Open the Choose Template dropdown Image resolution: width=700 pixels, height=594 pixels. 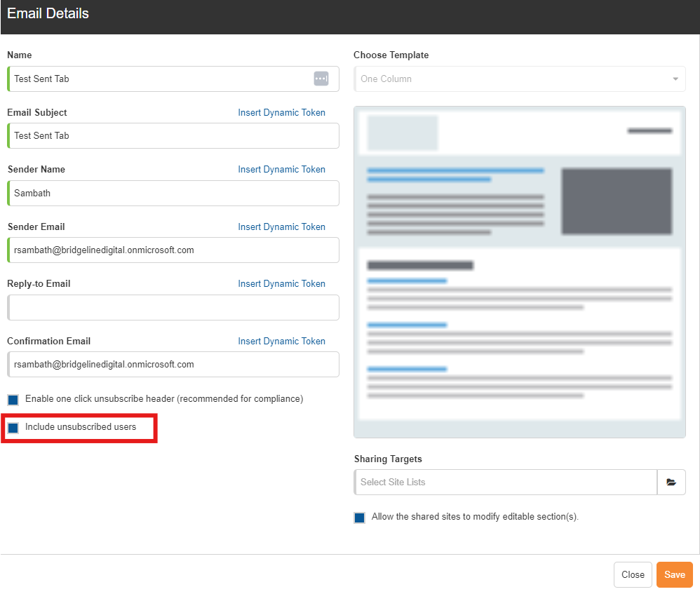[520, 79]
